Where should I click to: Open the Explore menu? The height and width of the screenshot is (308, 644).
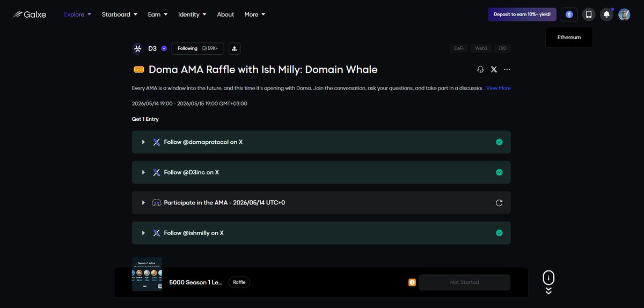point(77,14)
